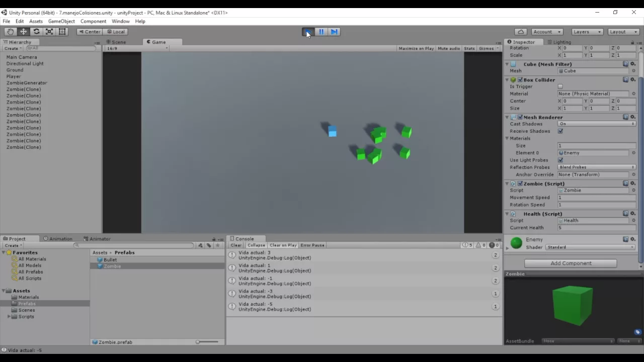This screenshot has height=362, width=644.
Task: Click the info message count in Console
Action: 468,245
